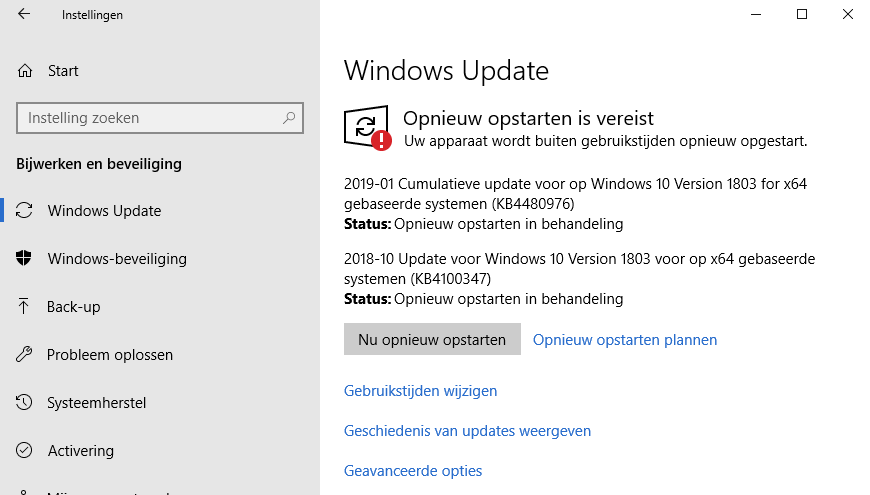Click the Windows Update sync icon
This screenshot has width=870, height=495.
tap(25, 211)
